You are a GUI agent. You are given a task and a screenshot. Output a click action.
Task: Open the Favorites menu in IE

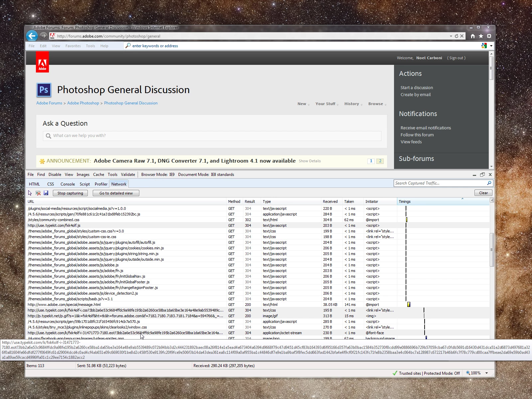(73, 46)
